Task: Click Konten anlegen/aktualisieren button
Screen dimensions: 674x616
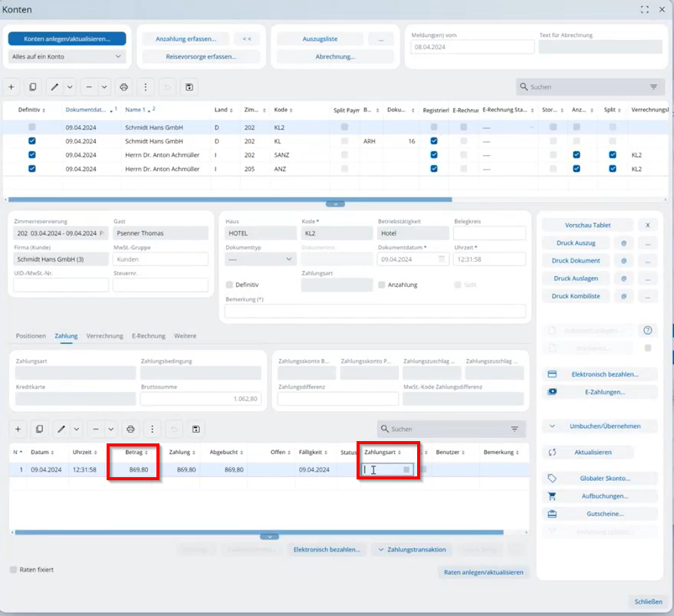Action: pos(67,38)
